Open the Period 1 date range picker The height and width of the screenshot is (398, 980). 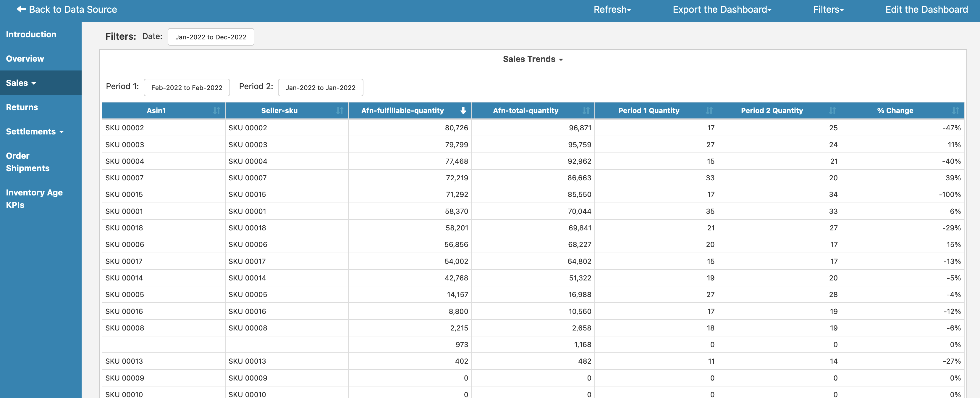click(x=186, y=87)
